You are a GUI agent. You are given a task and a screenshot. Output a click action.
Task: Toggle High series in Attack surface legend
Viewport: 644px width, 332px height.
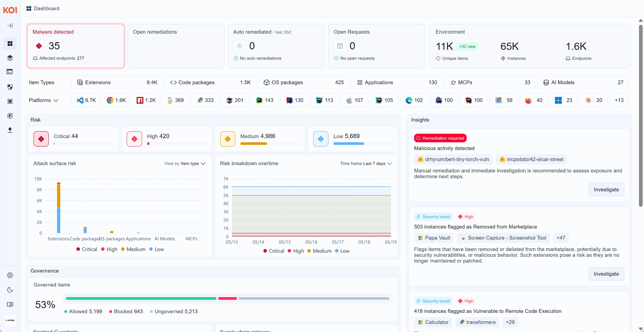(x=109, y=249)
